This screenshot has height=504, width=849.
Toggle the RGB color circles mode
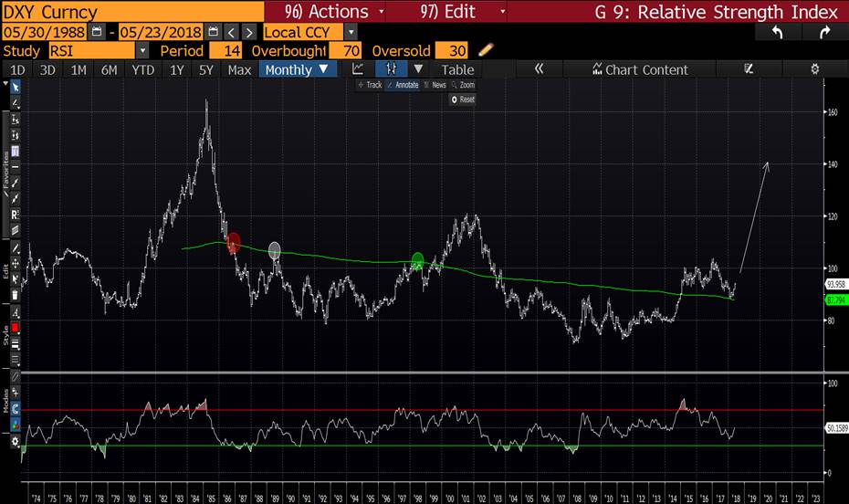point(16,425)
